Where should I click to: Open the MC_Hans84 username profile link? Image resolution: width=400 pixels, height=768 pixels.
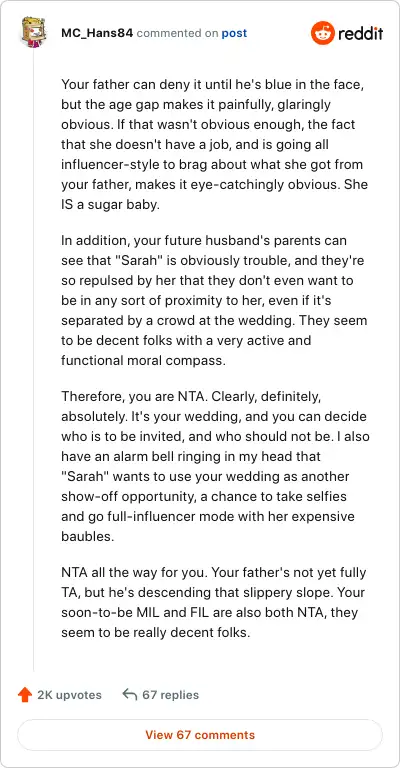(97, 33)
